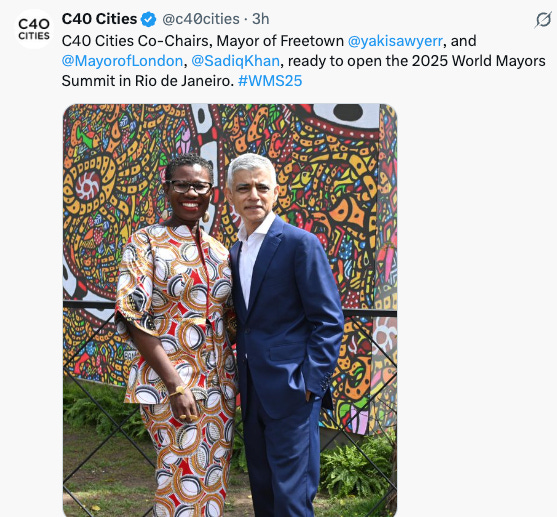The width and height of the screenshot is (557, 517).
Task: Open the #WMS25 hashtag
Action: point(270,81)
